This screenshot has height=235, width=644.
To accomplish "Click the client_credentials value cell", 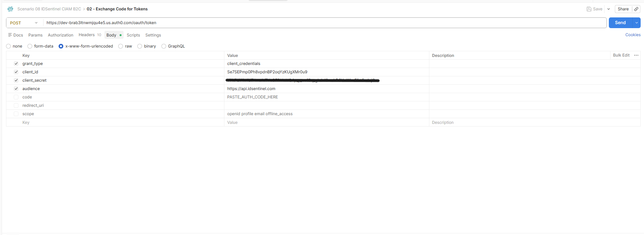I will pyautogui.click(x=327, y=64).
